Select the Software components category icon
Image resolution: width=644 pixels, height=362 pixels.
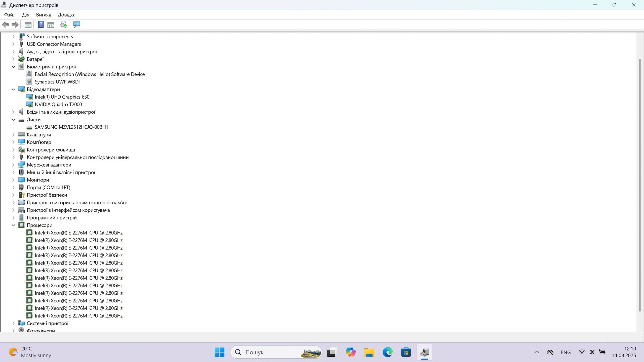click(21, 36)
